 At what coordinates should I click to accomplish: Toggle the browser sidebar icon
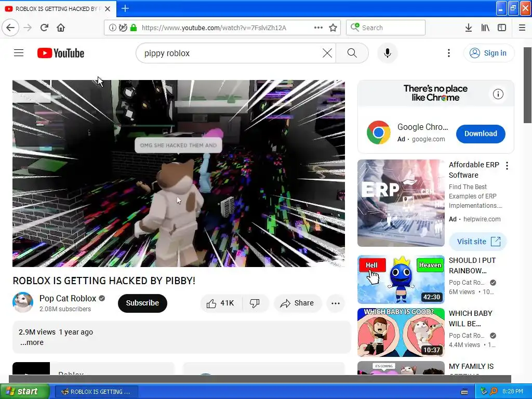coord(502,28)
